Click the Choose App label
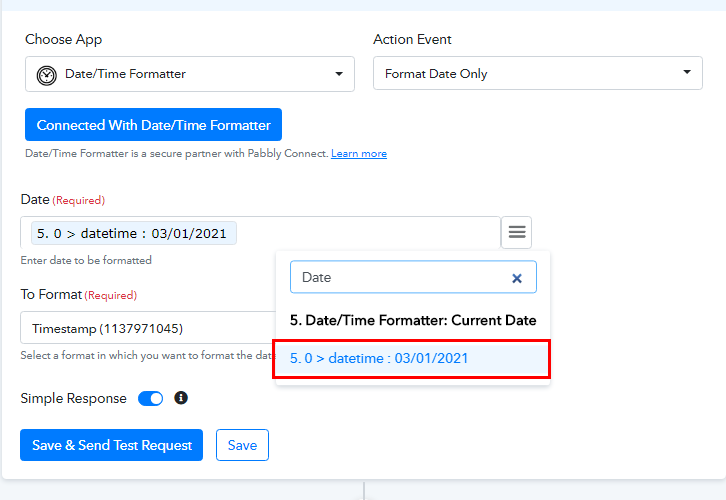Image resolution: width=726 pixels, height=500 pixels. (x=63, y=39)
